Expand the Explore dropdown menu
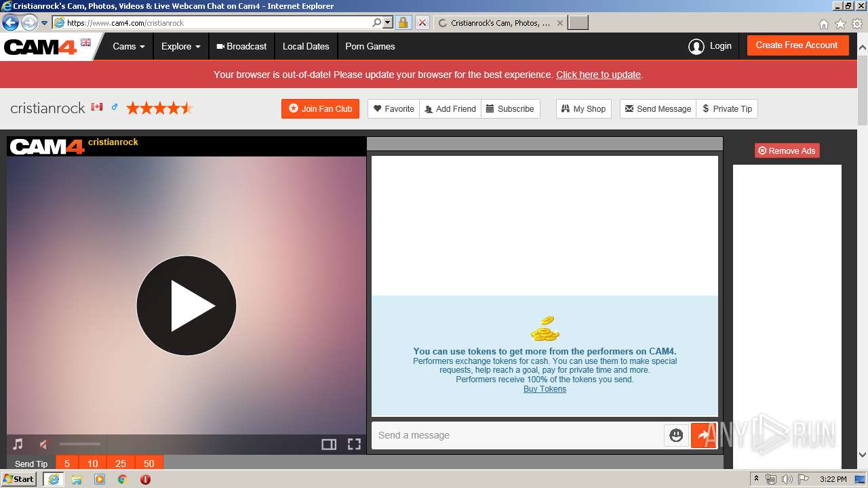This screenshot has width=868, height=488. (x=180, y=46)
